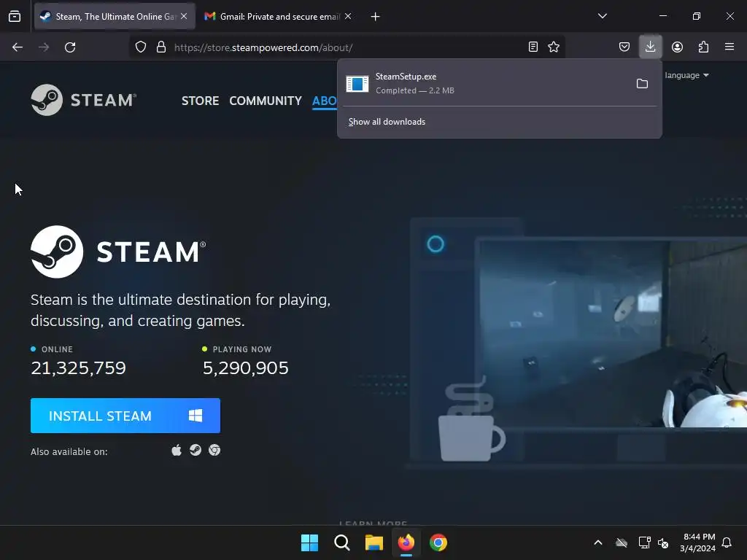The image size is (747, 560).
Task: Choose the macOS Apple download icon
Action: click(177, 451)
